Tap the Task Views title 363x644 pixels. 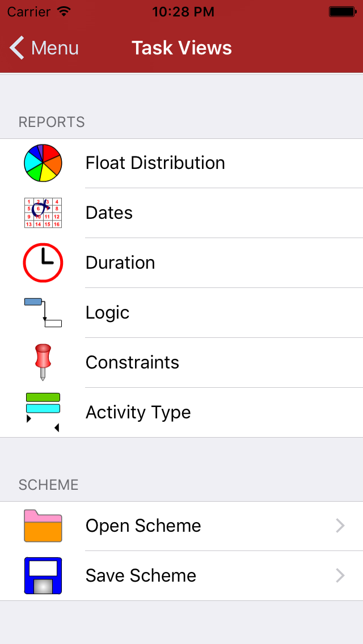click(x=181, y=48)
